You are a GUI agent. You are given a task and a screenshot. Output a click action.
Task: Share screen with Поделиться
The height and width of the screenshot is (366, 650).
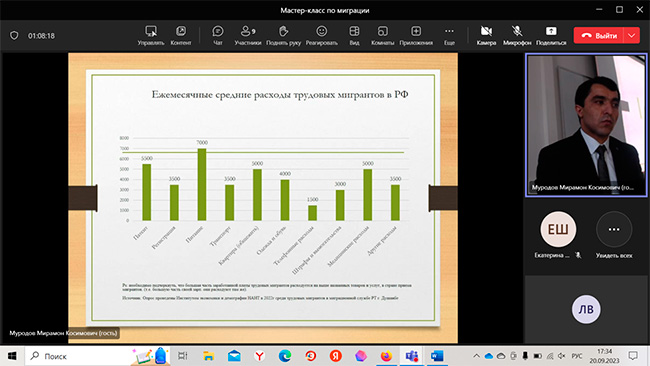click(x=551, y=36)
